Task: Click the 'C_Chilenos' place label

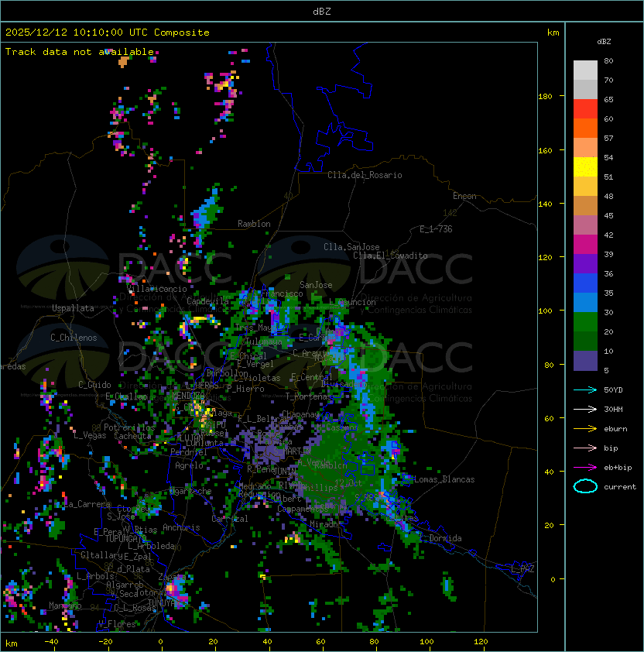Action: point(74,338)
